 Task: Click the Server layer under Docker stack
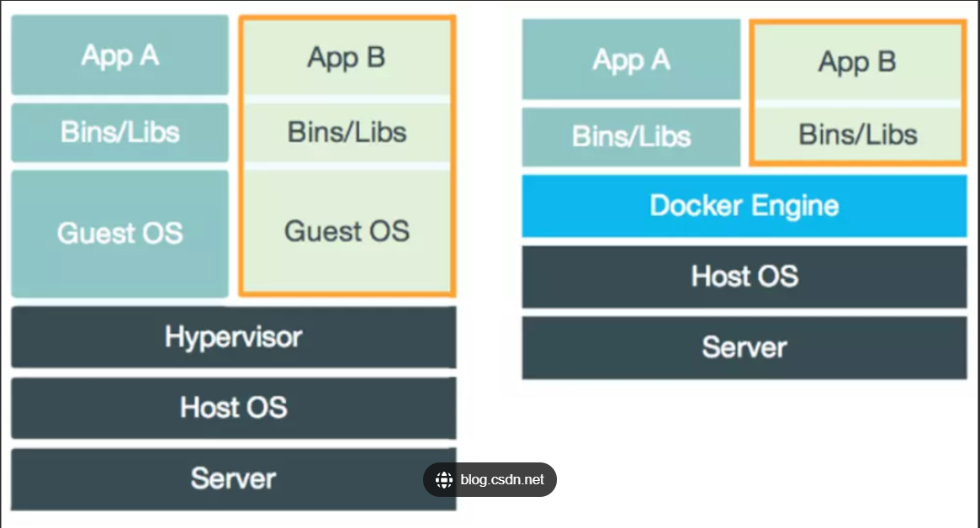(744, 347)
